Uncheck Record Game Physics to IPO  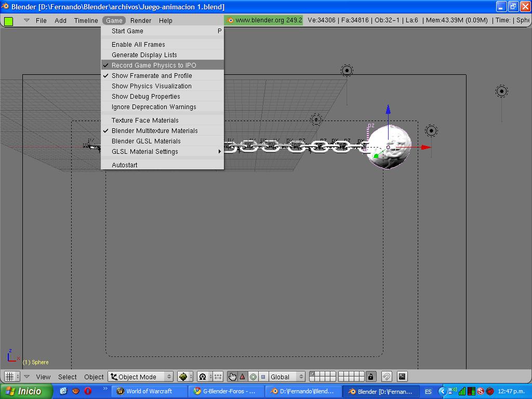coord(163,65)
